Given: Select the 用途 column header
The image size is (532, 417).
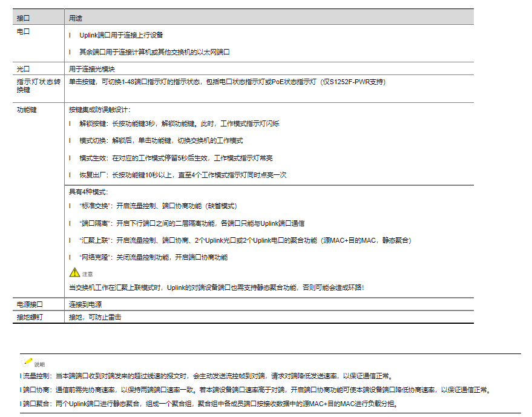Looking at the screenshot, I should (x=75, y=18).
